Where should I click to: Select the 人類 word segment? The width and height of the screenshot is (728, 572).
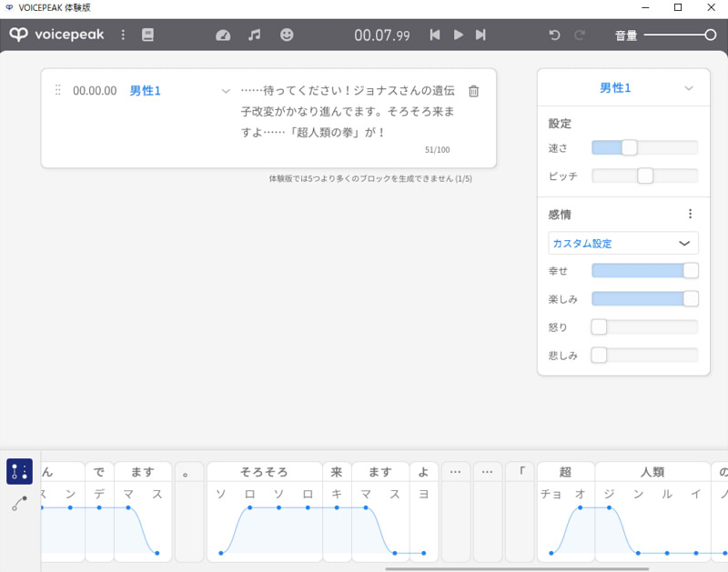pos(652,472)
